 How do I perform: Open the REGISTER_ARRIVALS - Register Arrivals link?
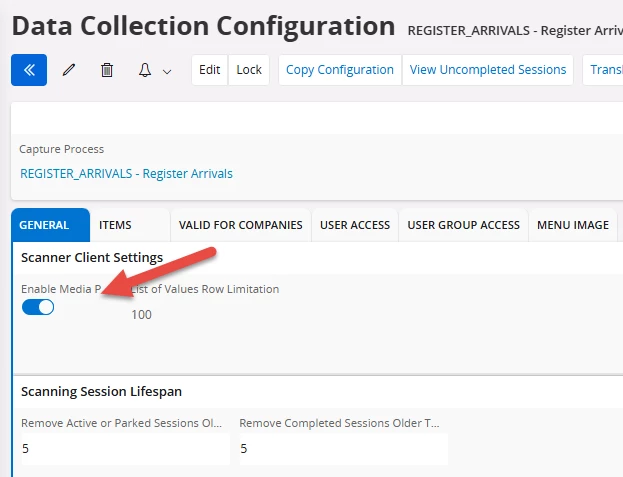tap(126, 173)
